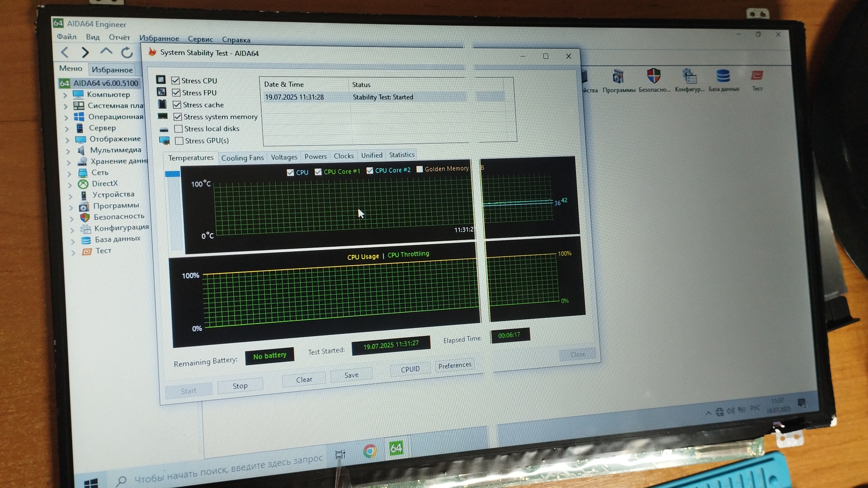Enable the Stress GPU(s) checkbox
The image size is (868, 488).
(179, 141)
